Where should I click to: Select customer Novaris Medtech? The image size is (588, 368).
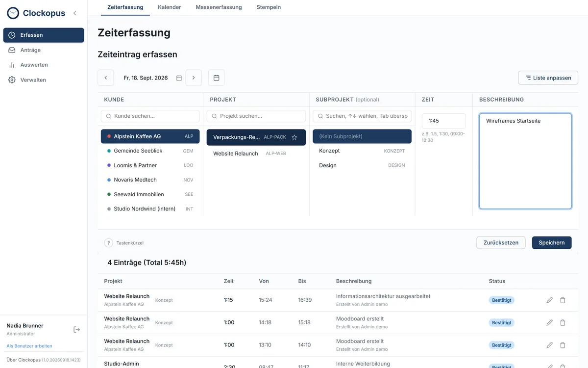(x=150, y=180)
